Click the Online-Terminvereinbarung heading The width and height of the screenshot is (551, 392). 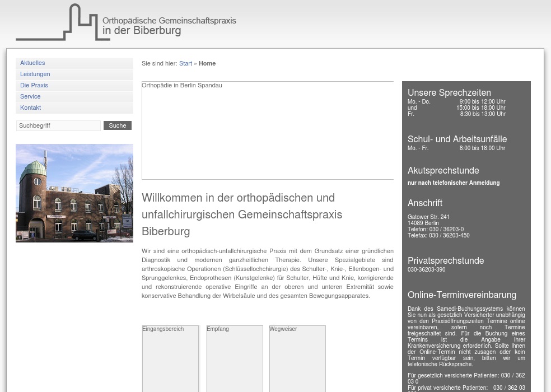462,295
